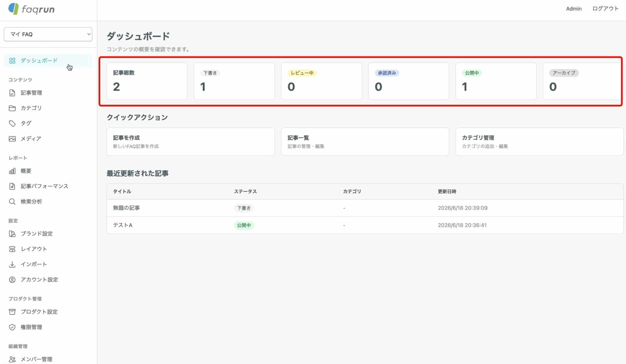Click the 更新日時 column header
The width and height of the screenshot is (626, 364).
pos(447,191)
